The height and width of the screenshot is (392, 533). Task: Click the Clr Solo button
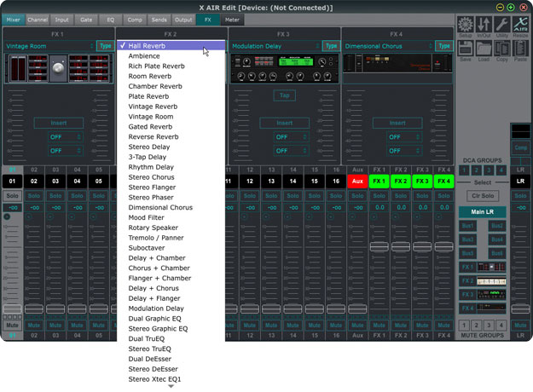(x=483, y=196)
